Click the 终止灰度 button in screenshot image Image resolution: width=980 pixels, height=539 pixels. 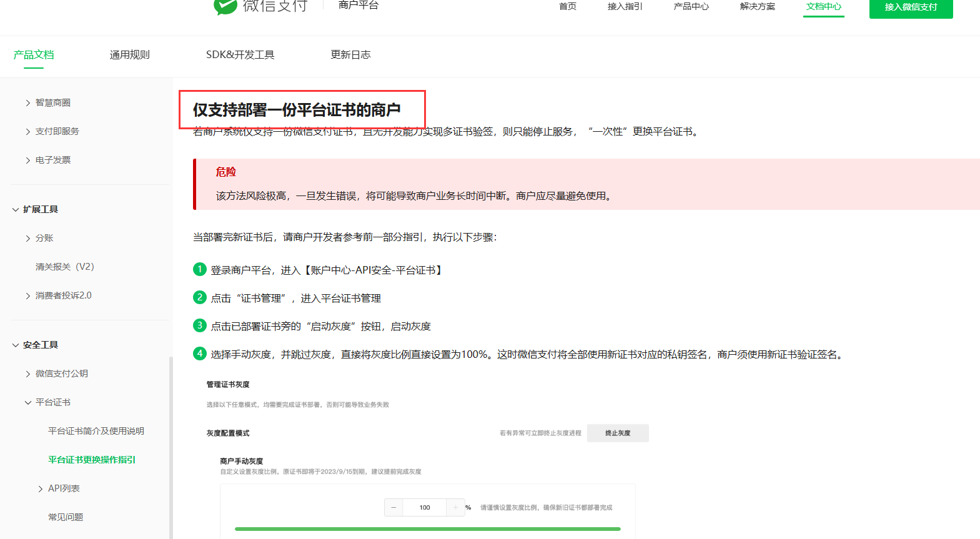(618, 433)
